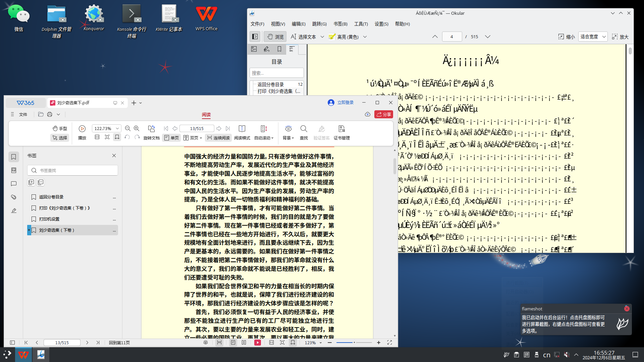
Task: Start slideshow play in WPS PDF
Action: point(82,132)
